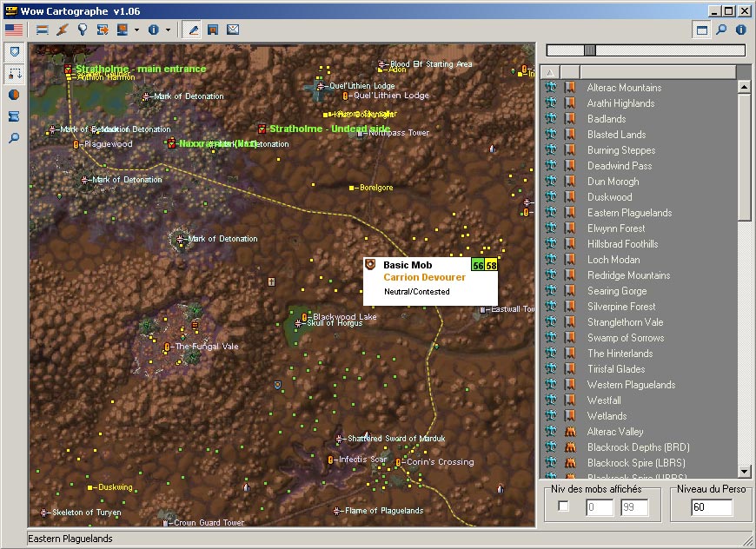The image size is (756, 549).
Task: Open the dropdown arrow beside the monitor icon
Action: pyautogui.click(x=137, y=30)
